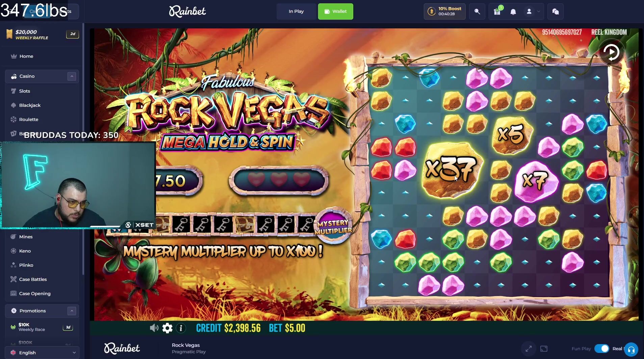The width and height of the screenshot is (644, 359).
Task: Click the search magnifier icon
Action: [x=477, y=11]
